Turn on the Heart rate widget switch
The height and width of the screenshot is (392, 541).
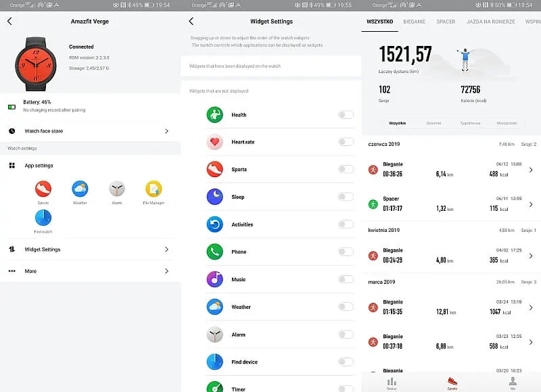(x=346, y=142)
